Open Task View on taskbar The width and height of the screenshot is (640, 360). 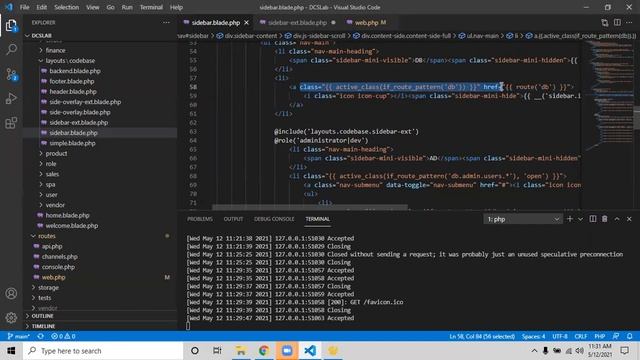(x=217, y=351)
